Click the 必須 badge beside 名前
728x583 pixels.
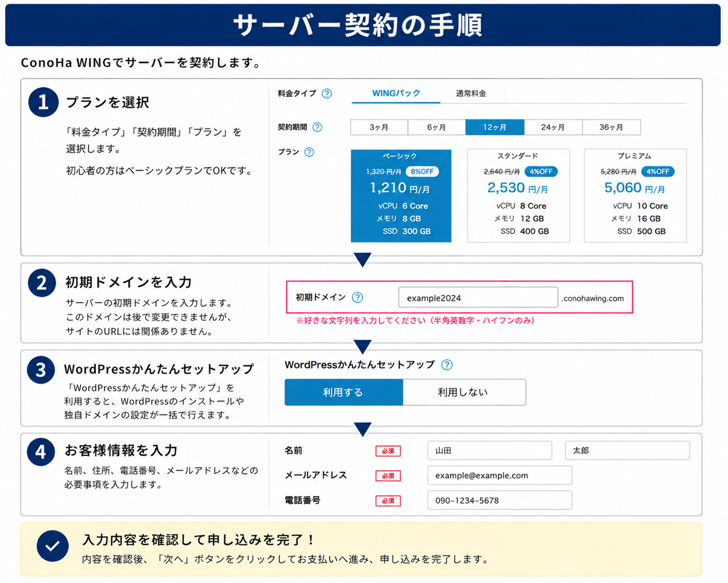coord(388,451)
